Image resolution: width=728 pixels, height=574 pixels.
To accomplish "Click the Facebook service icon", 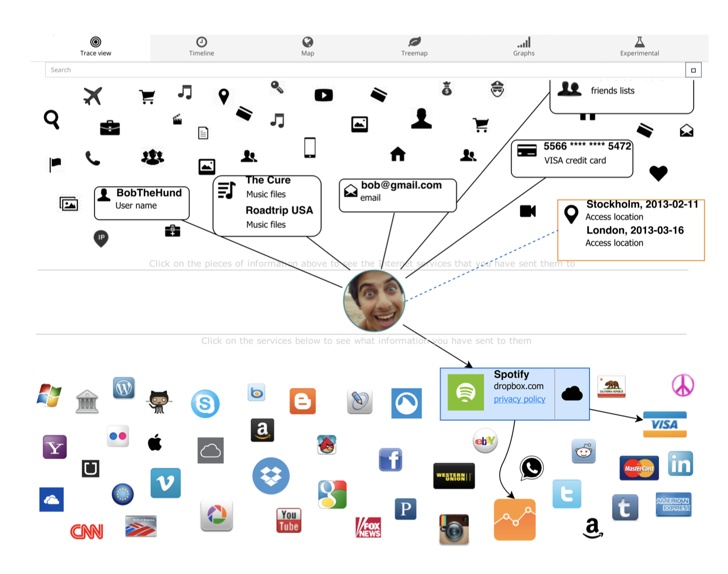I will pos(391,460).
